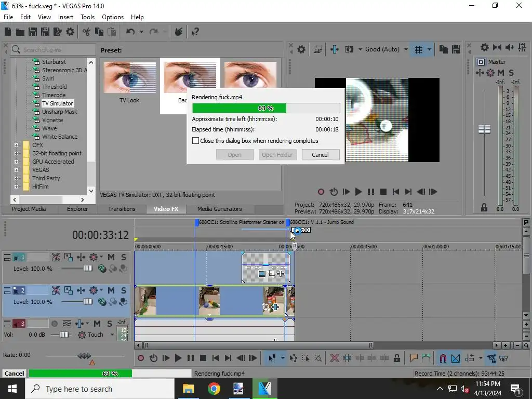The height and width of the screenshot is (399, 532).
Task: Solo video track 2
Action: [x=124, y=290]
